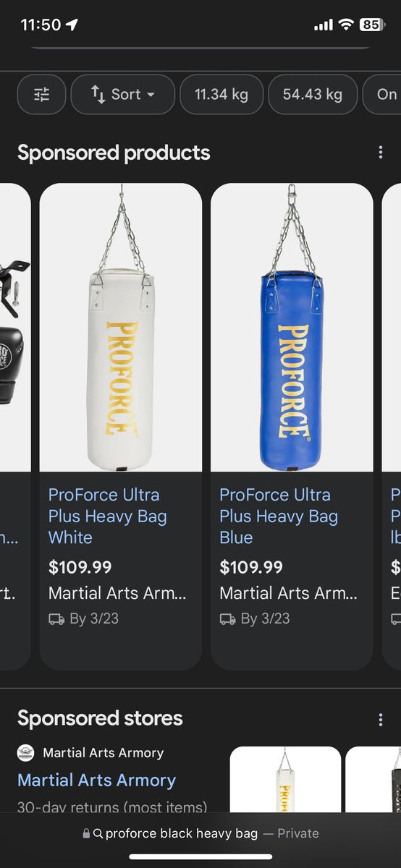The height and width of the screenshot is (868, 401).
Task: Tap the blue ProForce heavy bag image
Action: point(292,328)
